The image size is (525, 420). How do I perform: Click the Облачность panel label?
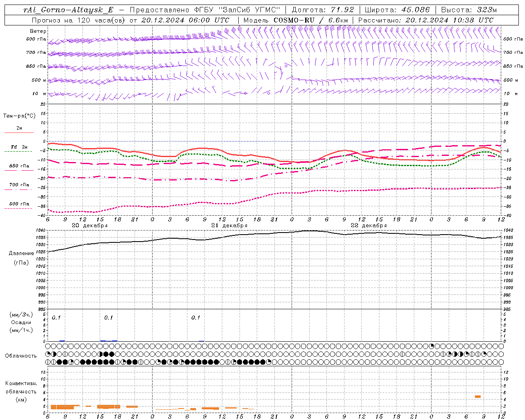coord(21,356)
